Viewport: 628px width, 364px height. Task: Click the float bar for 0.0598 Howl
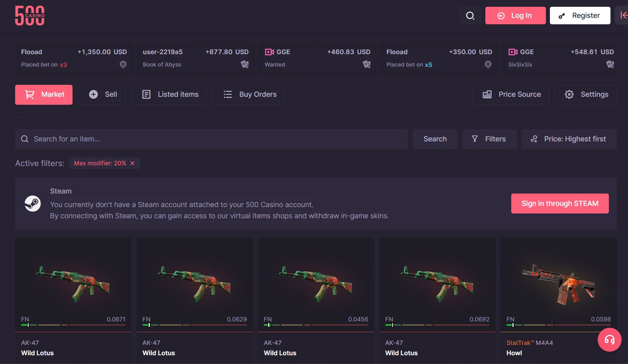click(559, 325)
